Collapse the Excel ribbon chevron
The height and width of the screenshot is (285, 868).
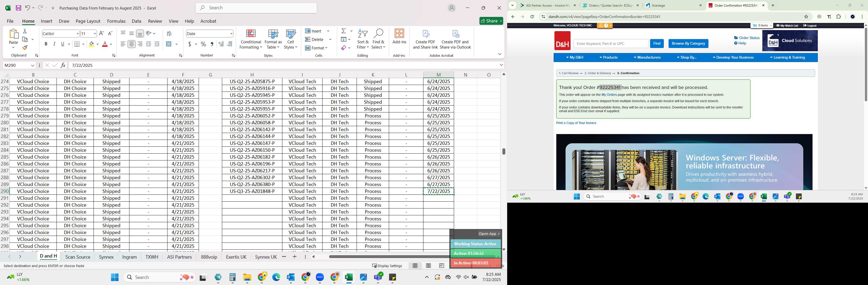pyautogui.click(x=499, y=54)
